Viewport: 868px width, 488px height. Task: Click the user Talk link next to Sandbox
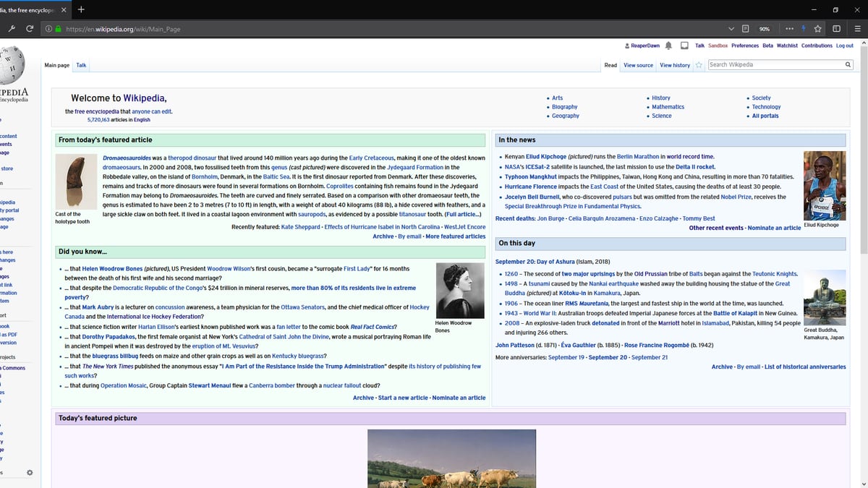pos(699,46)
